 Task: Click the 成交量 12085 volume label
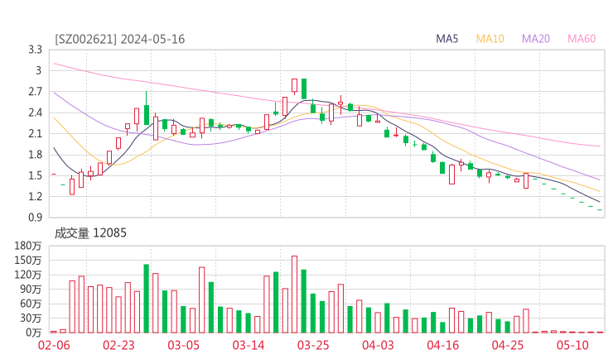click(x=90, y=233)
